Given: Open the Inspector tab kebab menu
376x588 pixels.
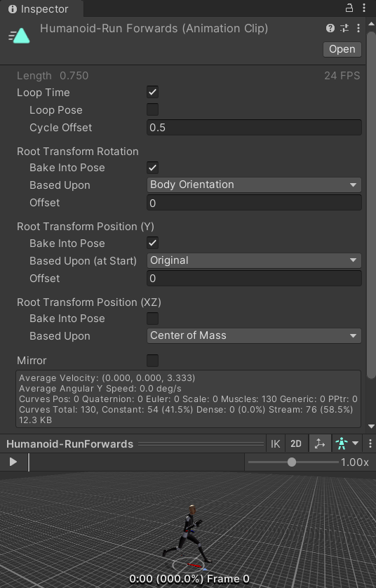Looking at the screenshot, I should tap(364, 8).
